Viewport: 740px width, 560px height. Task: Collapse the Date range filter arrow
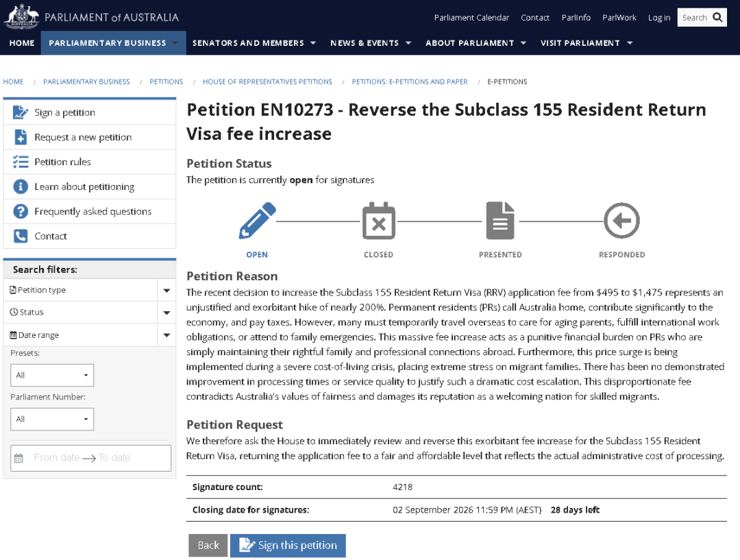166,334
